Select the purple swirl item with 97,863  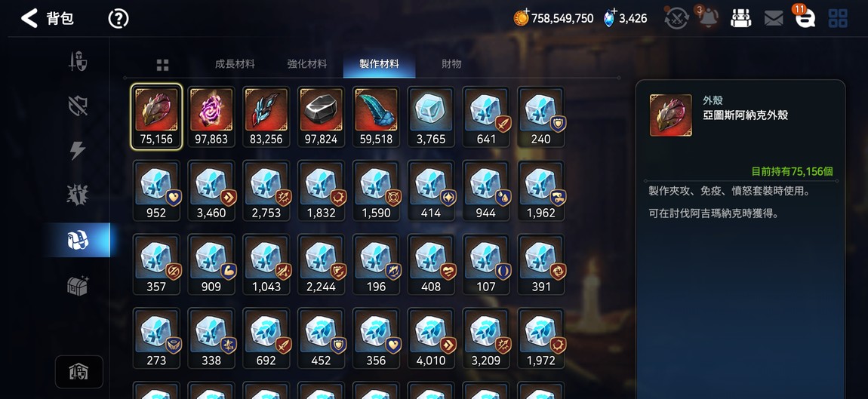[x=211, y=117]
